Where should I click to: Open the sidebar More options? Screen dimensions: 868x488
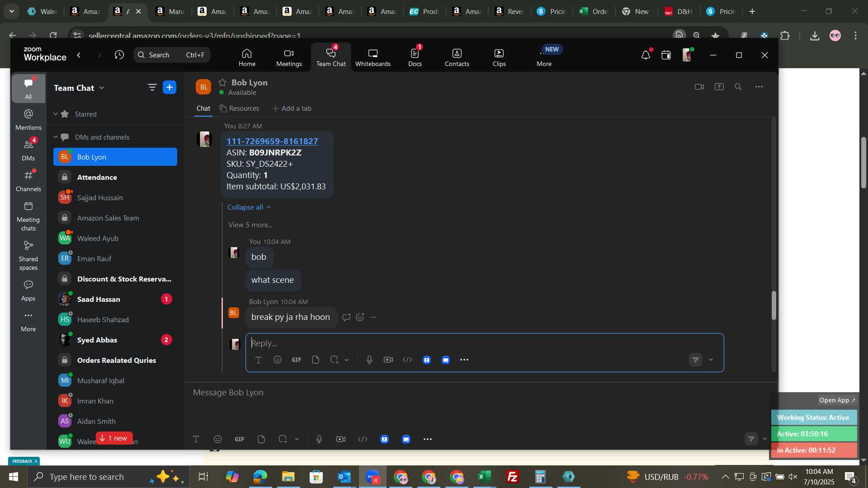coord(28,322)
